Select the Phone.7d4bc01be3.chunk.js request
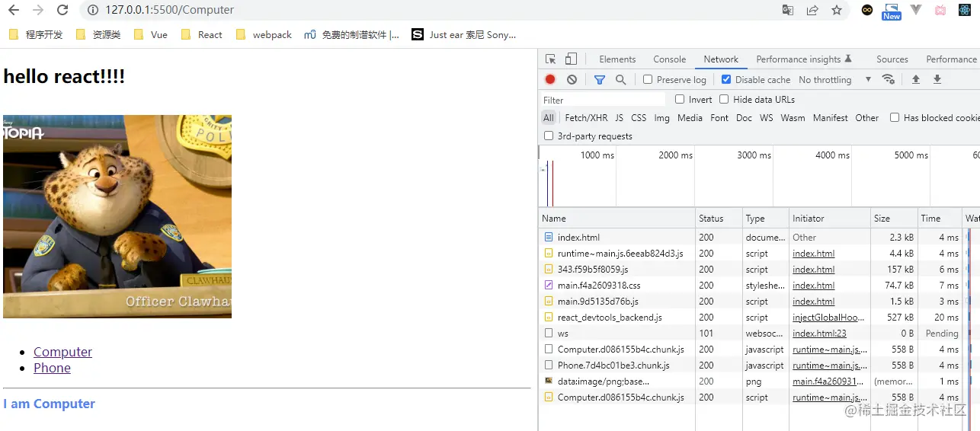980x431 pixels. click(759, 366)
